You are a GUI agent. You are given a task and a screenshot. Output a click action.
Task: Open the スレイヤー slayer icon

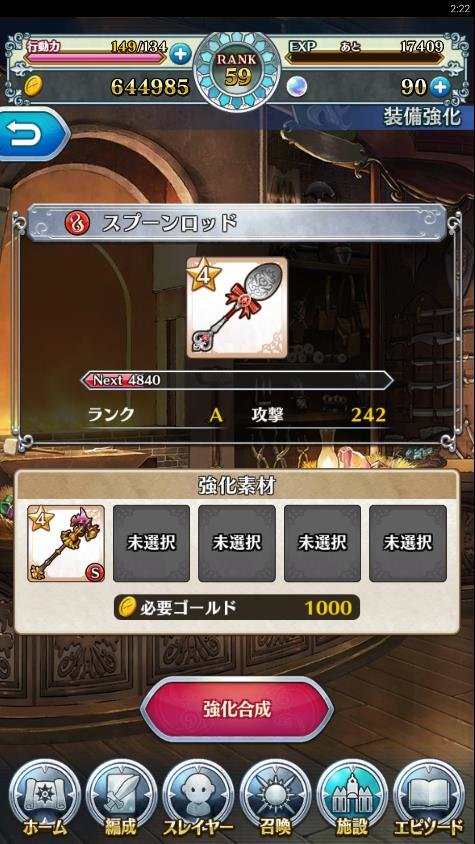pyautogui.click(x=198, y=797)
